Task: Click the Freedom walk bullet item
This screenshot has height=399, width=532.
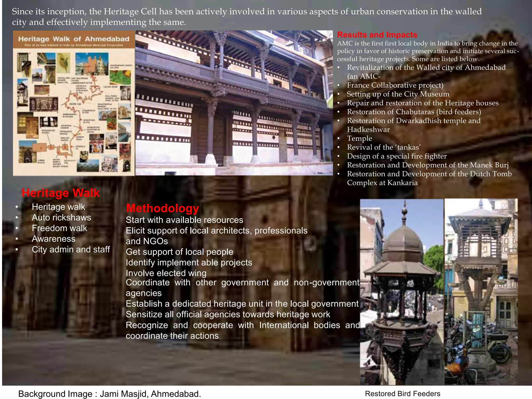Action: [x=59, y=228]
